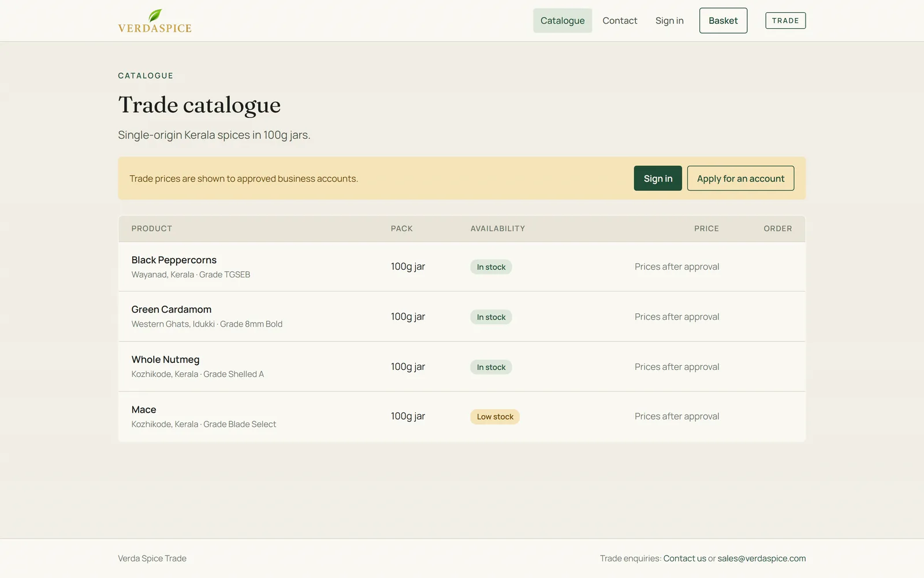Select the Green Cardamom product name

172,310
